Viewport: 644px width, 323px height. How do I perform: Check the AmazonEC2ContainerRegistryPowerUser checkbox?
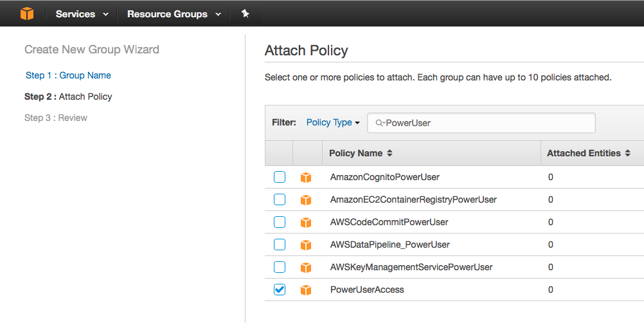click(280, 199)
